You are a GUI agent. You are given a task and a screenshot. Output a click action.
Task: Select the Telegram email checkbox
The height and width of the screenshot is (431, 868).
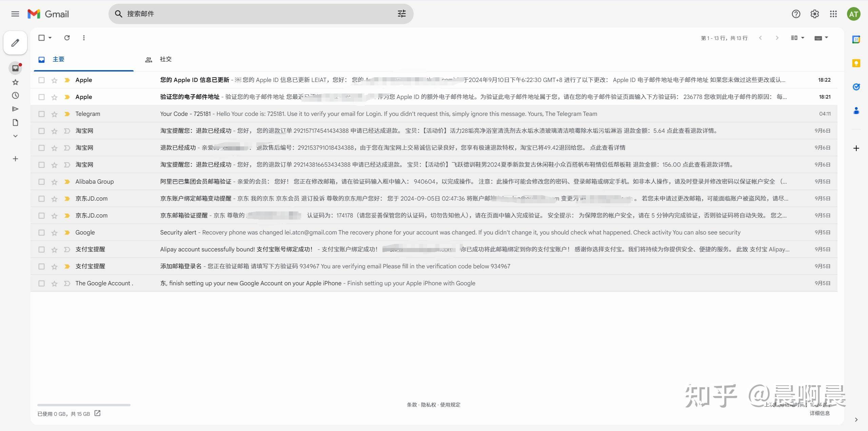coord(41,114)
